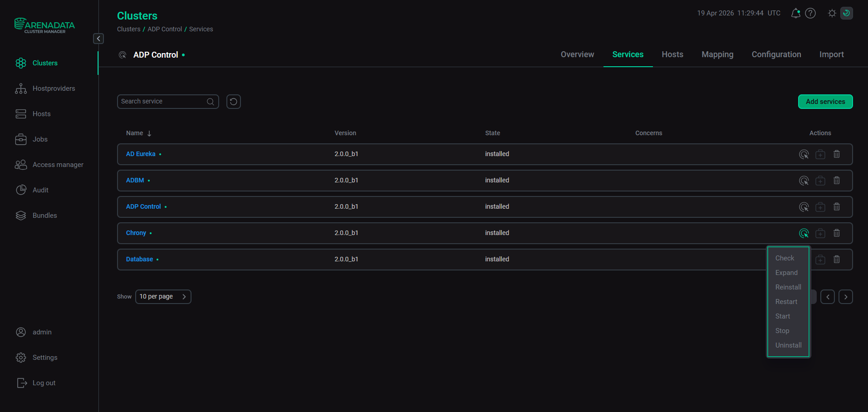
Task: Open the Mapping tab
Action: pyautogui.click(x=717, y=54)
